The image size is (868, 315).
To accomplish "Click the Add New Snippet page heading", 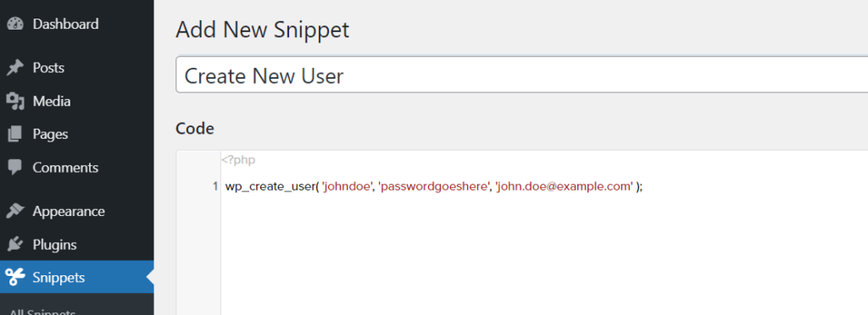I will click(x=263, y=30).
